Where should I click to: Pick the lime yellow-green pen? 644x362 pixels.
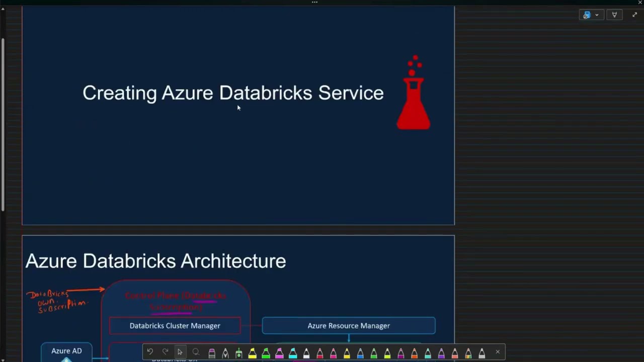pos(387,353)
